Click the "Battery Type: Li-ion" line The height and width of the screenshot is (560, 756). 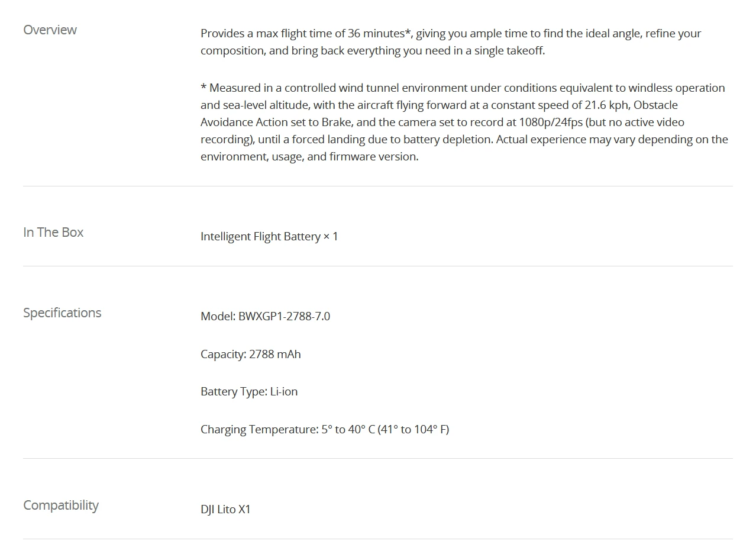click(x=249, y=392)
